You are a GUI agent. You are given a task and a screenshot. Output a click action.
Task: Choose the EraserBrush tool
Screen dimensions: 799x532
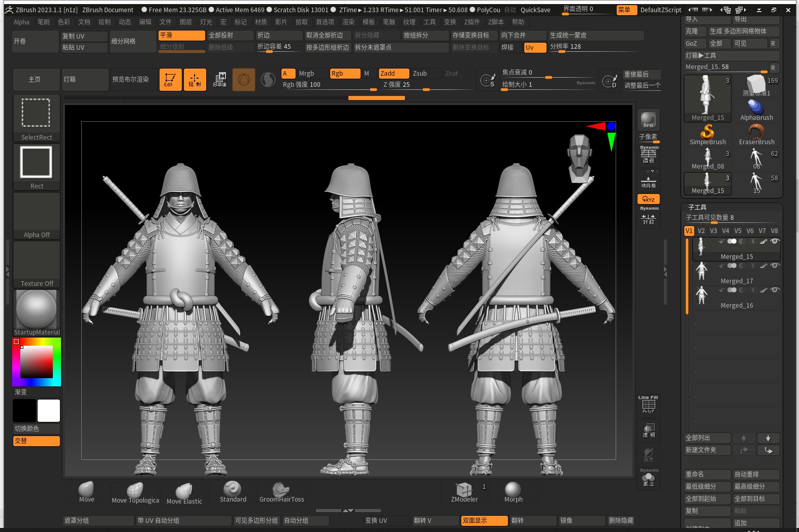[x=756, y=135]
